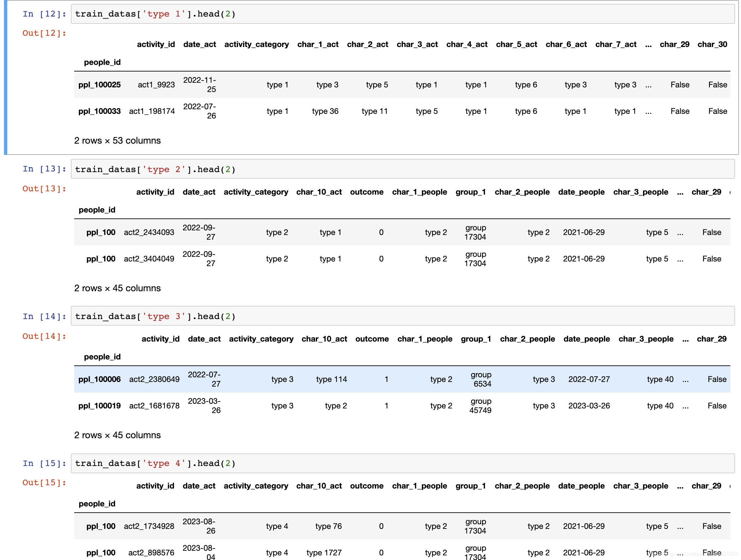The width and height of the screenshot is (741, 560).
Task: Click the code cell In [13] input
Action: (403, 169)
